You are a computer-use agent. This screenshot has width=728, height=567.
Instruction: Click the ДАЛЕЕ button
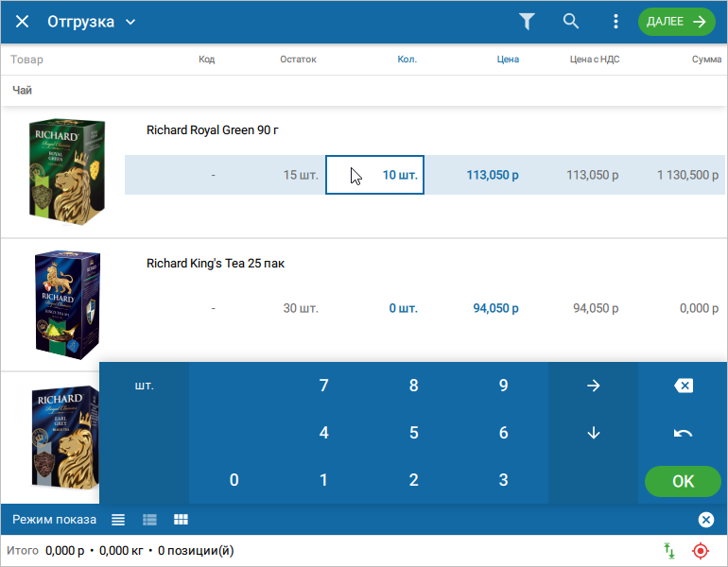(676, 22)
